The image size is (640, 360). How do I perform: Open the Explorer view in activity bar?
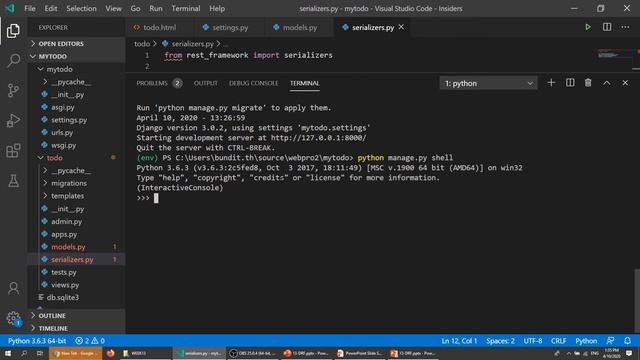click(13, 31)
